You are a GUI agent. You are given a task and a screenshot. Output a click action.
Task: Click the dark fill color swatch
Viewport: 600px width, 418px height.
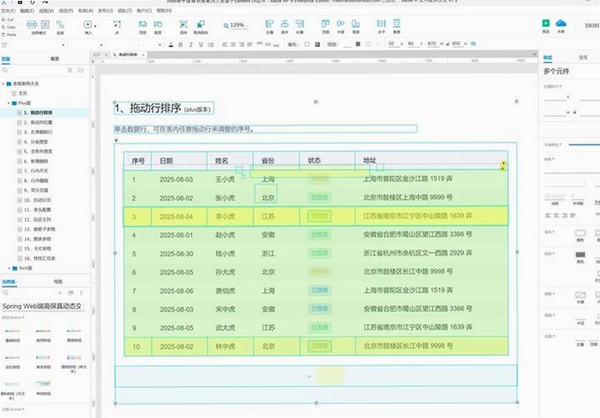580,255
